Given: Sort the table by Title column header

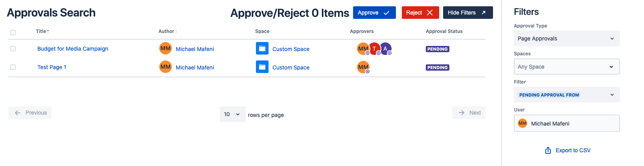Looking at the screenshot, I should click(x=42, y=31).
